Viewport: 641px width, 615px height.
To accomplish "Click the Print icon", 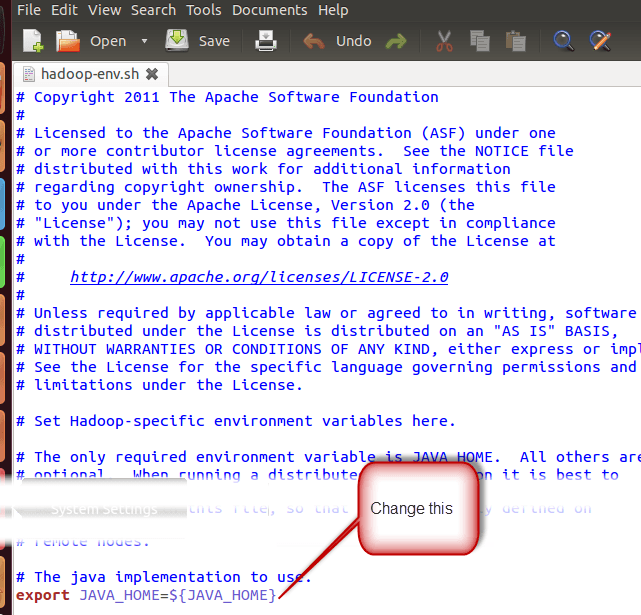I will (x=266, y=41).
